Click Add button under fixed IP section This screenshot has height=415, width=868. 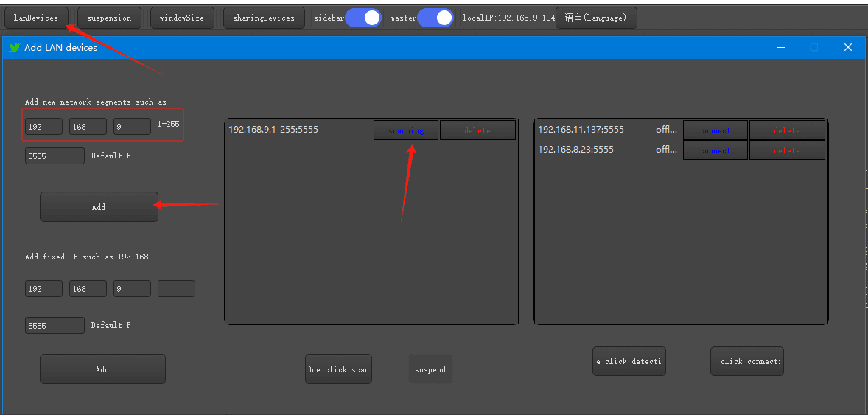click(102, 369)
